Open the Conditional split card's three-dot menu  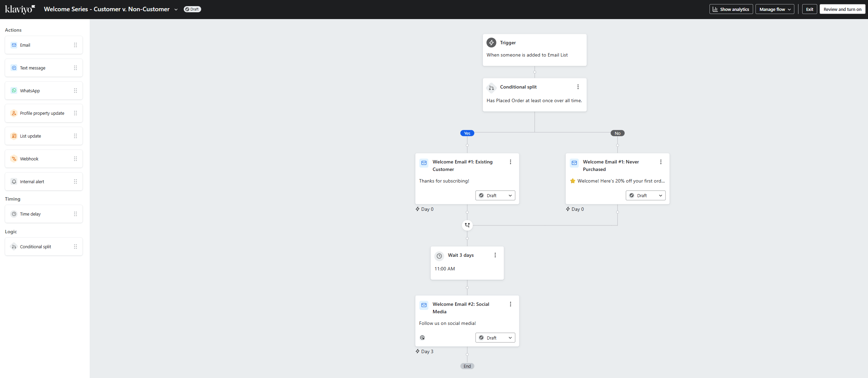coord(578,86)
